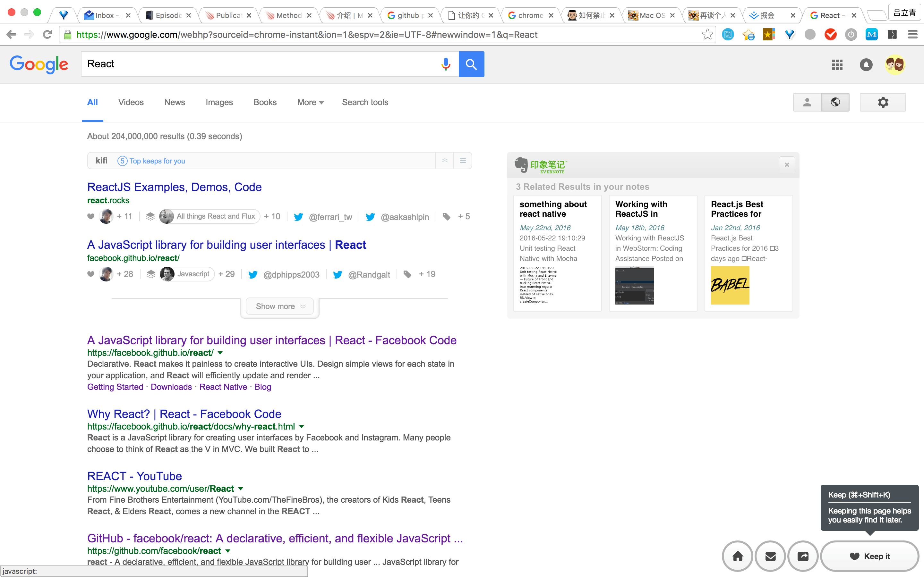Viewport: 924px width, 577px height.
Task: Click the voice search microphone icon
Action: point(445,64)
